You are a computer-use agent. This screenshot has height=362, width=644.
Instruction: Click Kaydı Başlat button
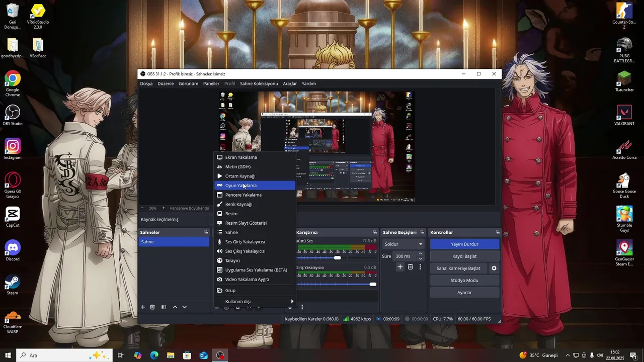tap(464, 256)
